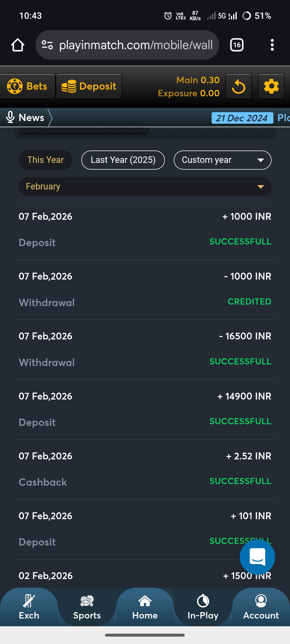
Task: Expand the Custom year dropdown
Action: point(222,160)
